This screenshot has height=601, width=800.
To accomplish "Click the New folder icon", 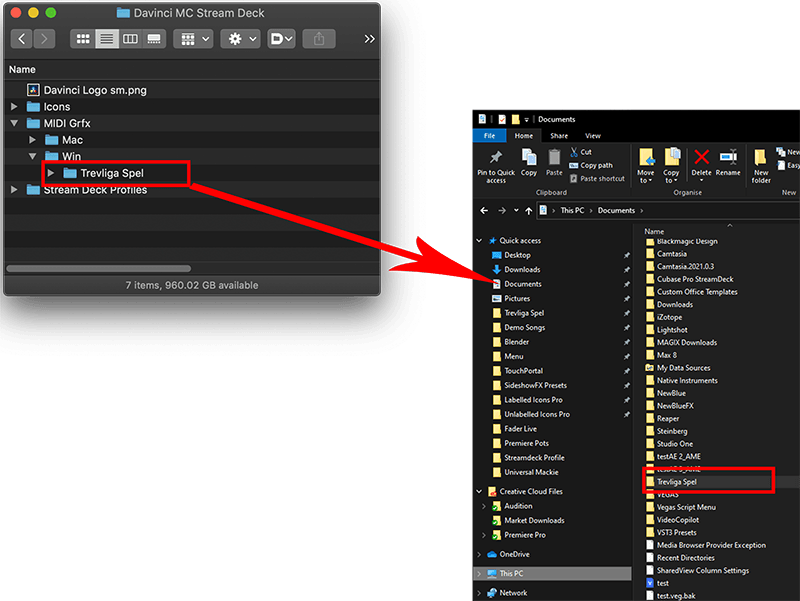I will point(761,157).
